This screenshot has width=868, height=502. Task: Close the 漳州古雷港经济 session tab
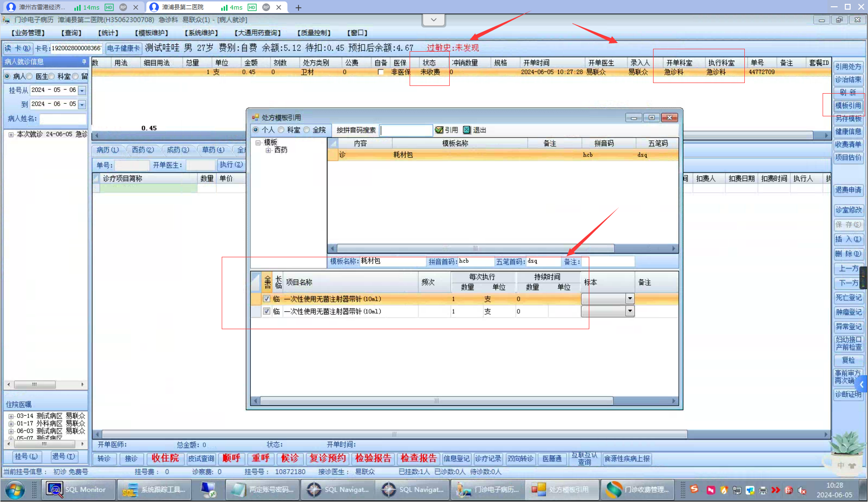[x=136, y=7]
